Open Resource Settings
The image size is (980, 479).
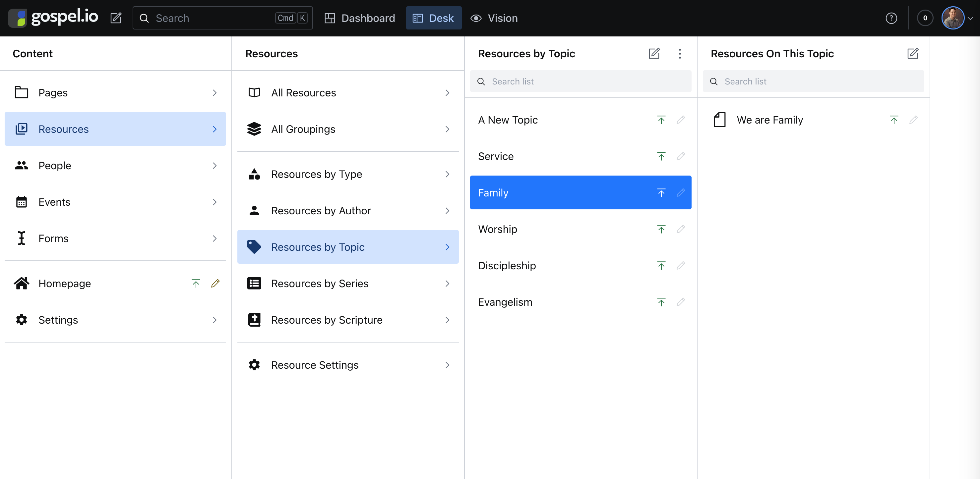[x=348, y=365]
